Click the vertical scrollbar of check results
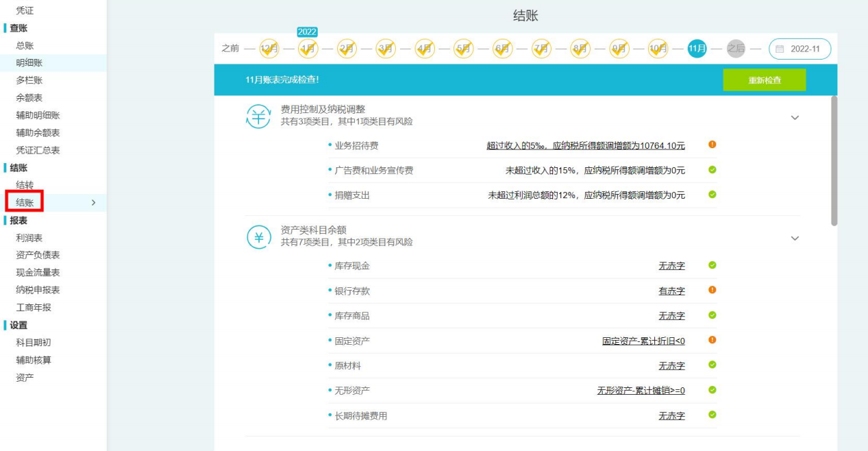The height and width of the screenshot is (451, 868). tap(834, 161)
